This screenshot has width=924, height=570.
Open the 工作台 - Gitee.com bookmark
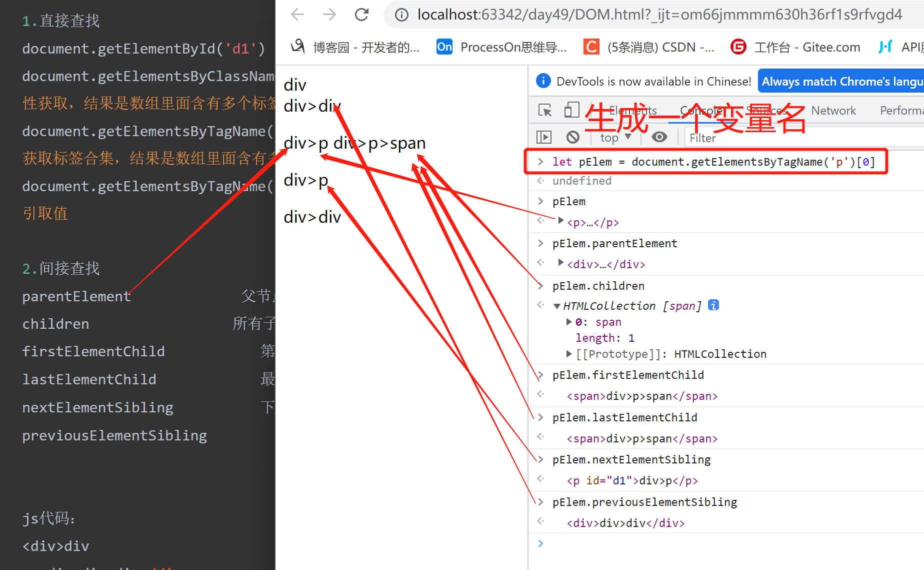pos(795,47)
